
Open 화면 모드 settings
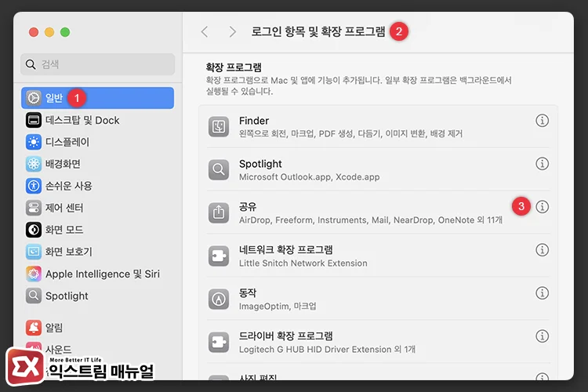pyautogui.click(x=97, y=230)
